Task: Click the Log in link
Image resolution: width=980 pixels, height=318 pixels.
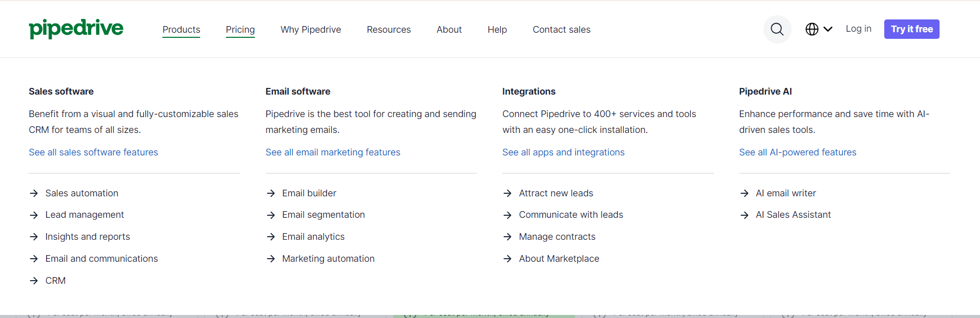Action: point(859,29)
